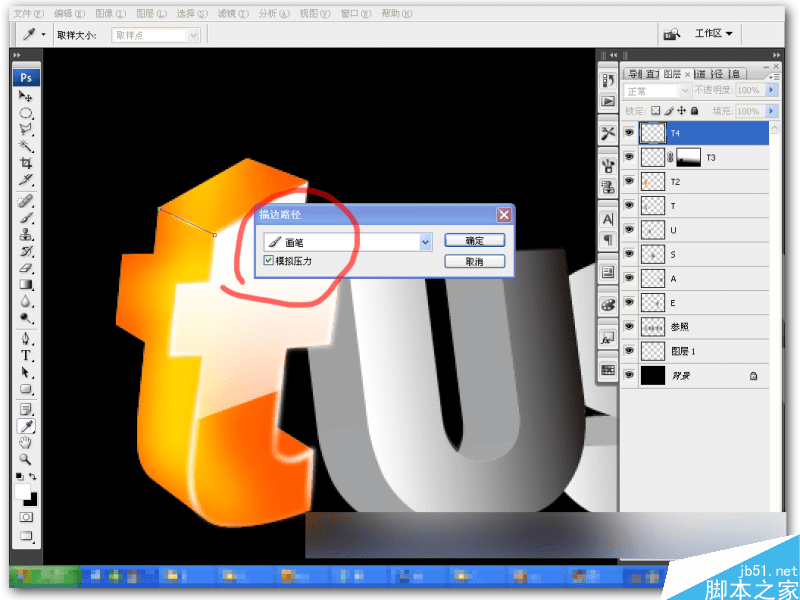Open the 工作区 workspace dropdown
The width and height of the screenshot is (800, 600).
(713, 34)
